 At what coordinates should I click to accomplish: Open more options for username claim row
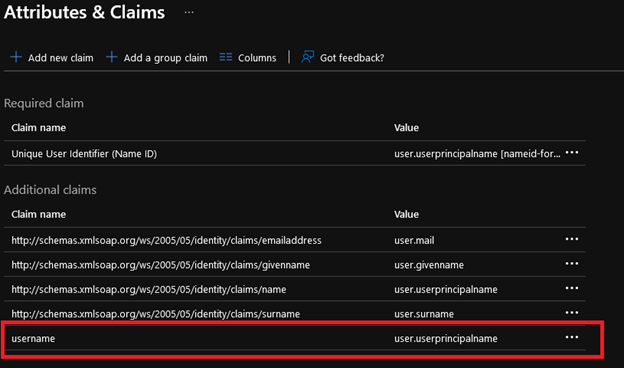(572, 337)
